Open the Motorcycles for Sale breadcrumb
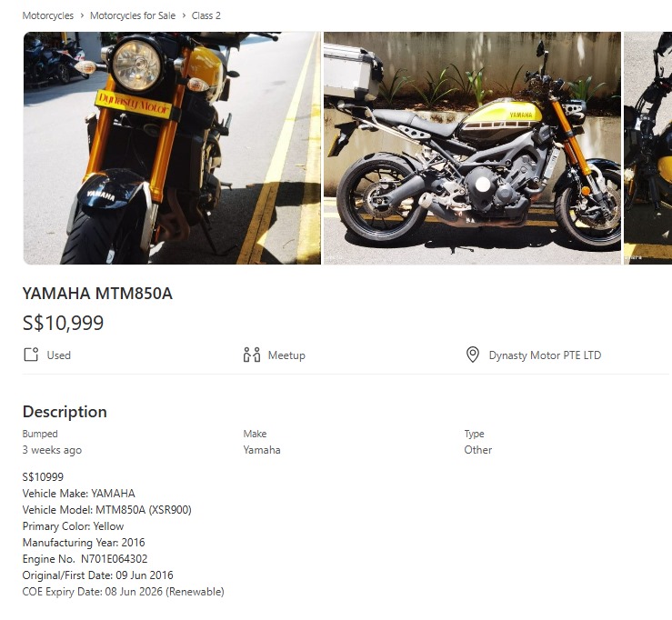The height and width of the screenshot is (620, 672). [x=133, y=15]
